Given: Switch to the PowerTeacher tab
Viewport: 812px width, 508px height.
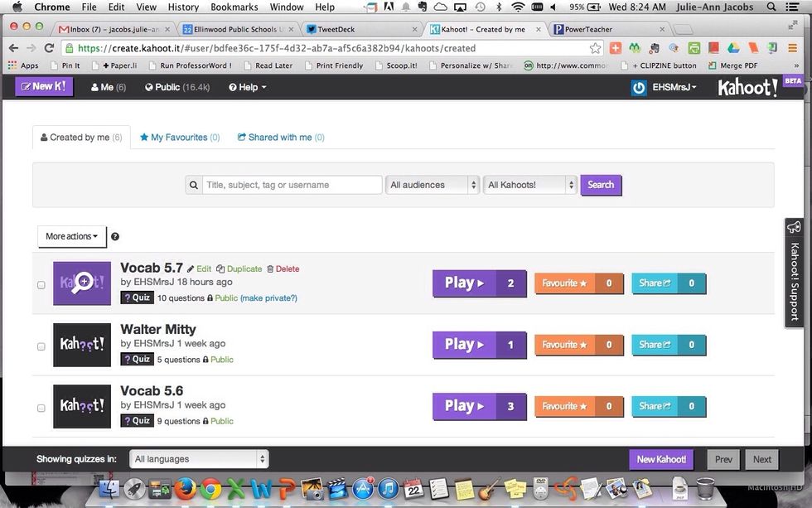Looking at the screenshot, I should click(609, 30).
